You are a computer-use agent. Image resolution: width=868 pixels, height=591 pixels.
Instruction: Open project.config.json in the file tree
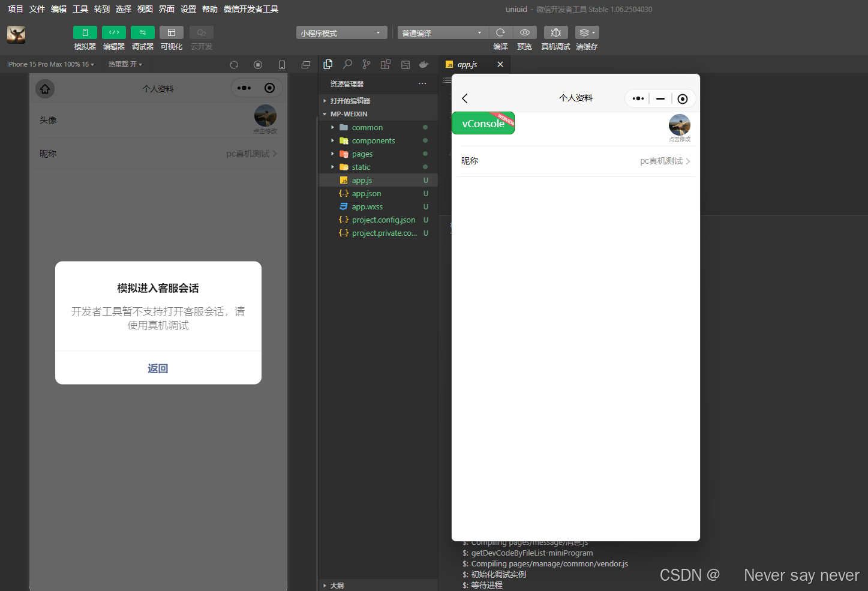tap(379, 220)
